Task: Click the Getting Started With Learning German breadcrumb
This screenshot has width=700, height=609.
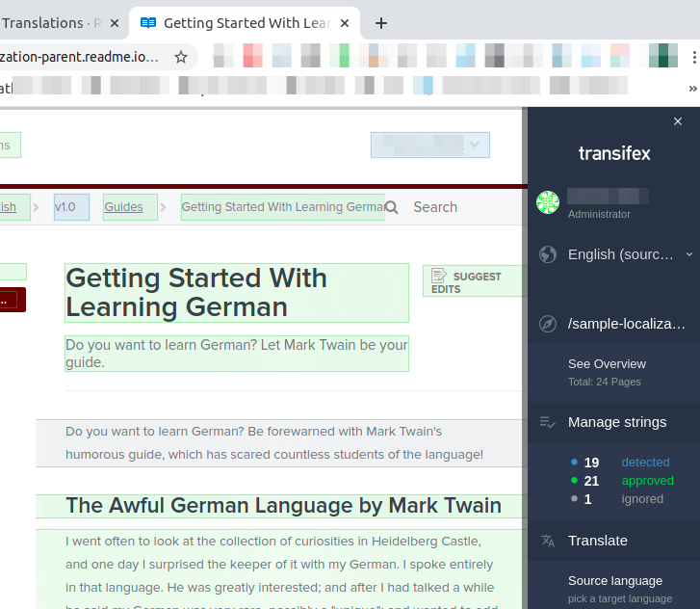Action: tap(282, 207)
